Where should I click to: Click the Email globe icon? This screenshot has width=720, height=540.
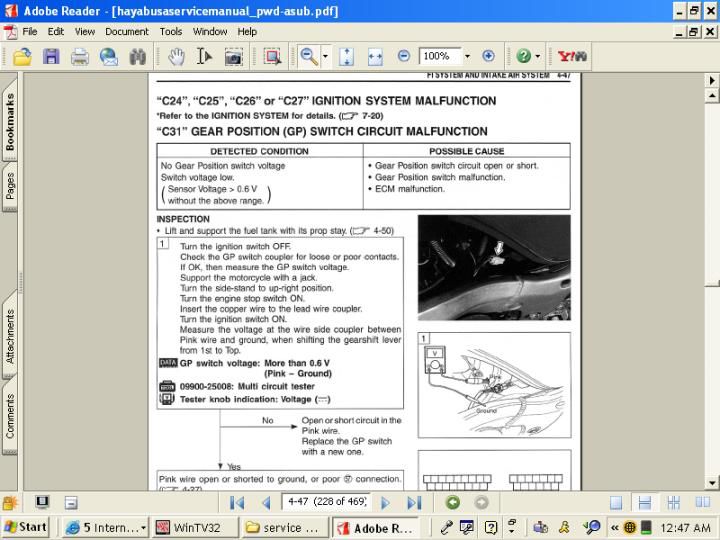tap(109, 57)
